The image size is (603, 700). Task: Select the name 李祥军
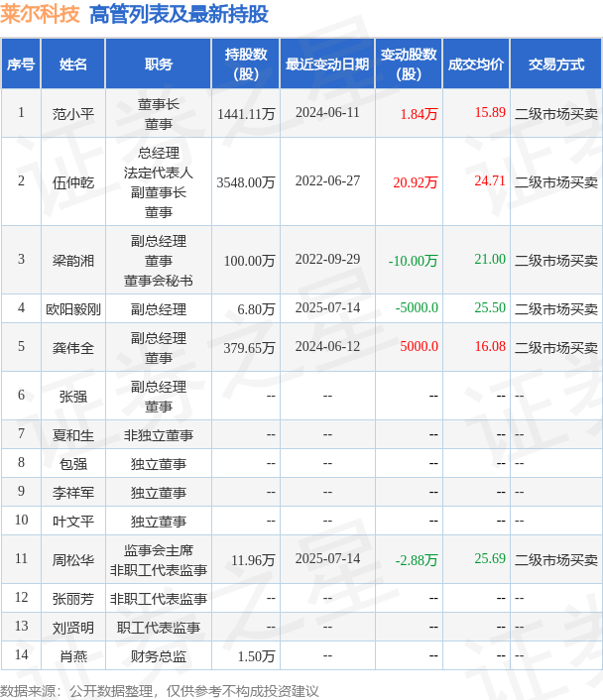pyautogui.click(x=73, y=493)
